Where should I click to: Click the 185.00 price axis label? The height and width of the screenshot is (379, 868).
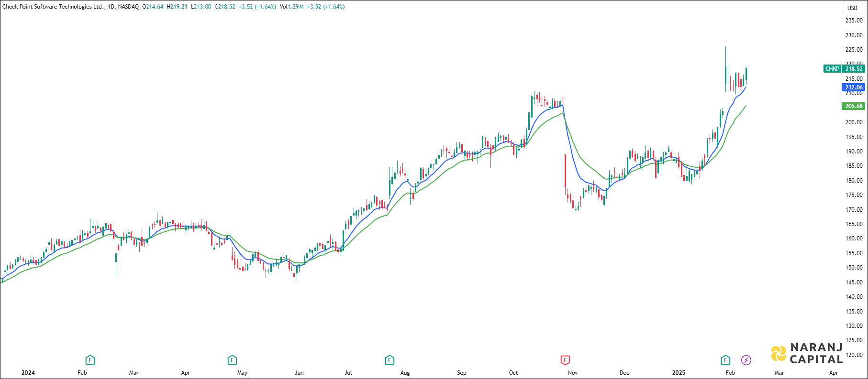pos(854,166)
